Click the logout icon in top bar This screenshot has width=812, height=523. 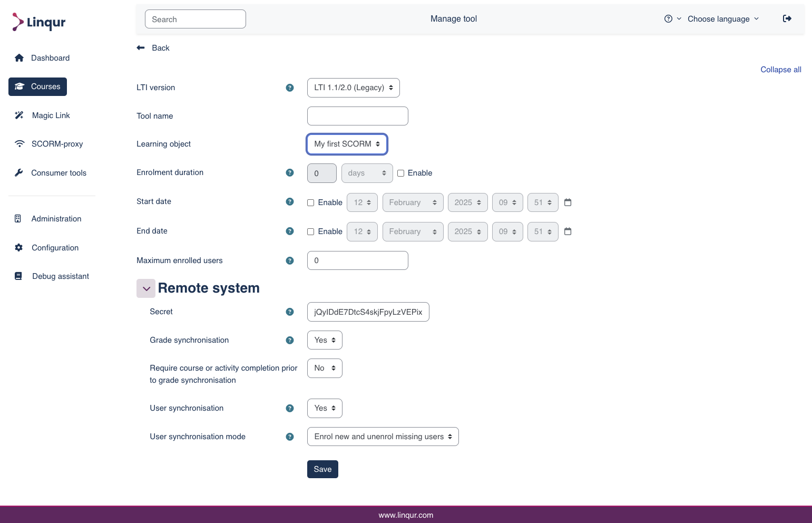(787, 18)
